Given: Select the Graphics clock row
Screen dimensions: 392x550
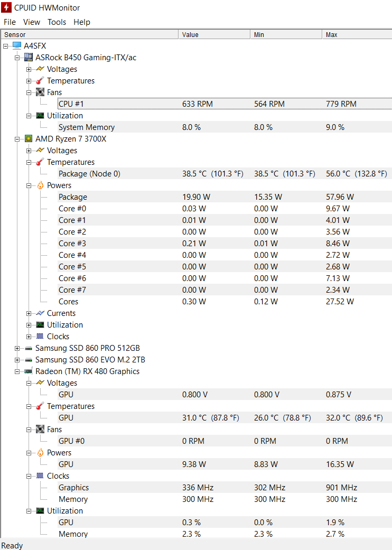Looking at the screenshot, I should (x=225, y=487).
